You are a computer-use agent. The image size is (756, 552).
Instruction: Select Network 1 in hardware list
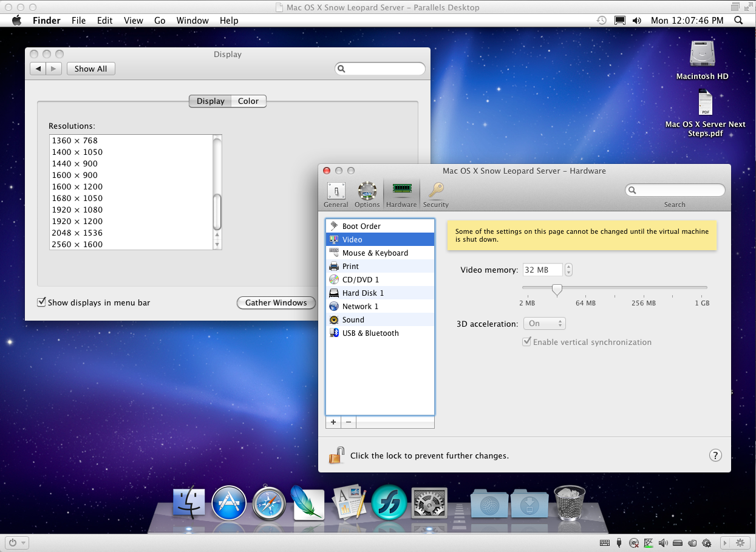pyautogui.click(x=380, y=306)
